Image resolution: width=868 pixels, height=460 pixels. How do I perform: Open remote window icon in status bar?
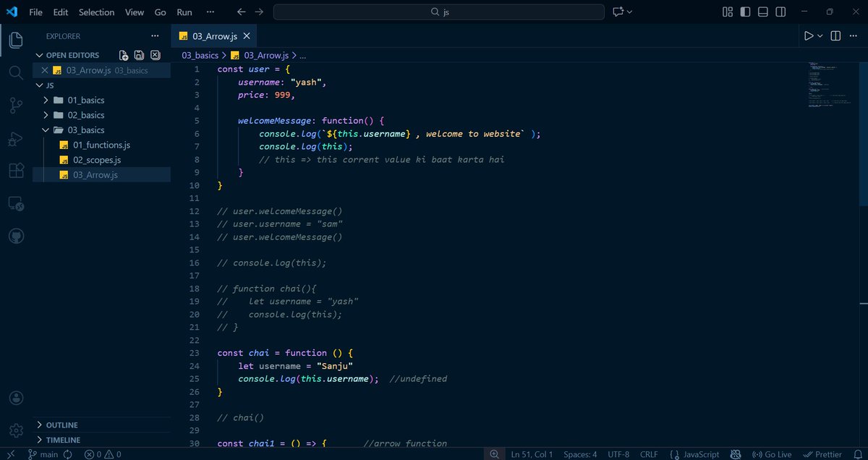[11, 454]
